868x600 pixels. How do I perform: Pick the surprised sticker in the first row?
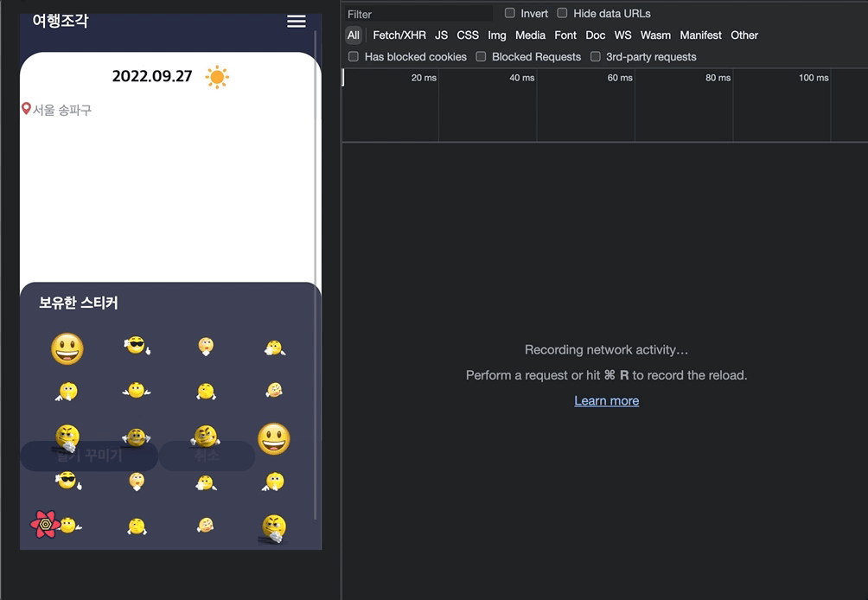tap(206, 347)
